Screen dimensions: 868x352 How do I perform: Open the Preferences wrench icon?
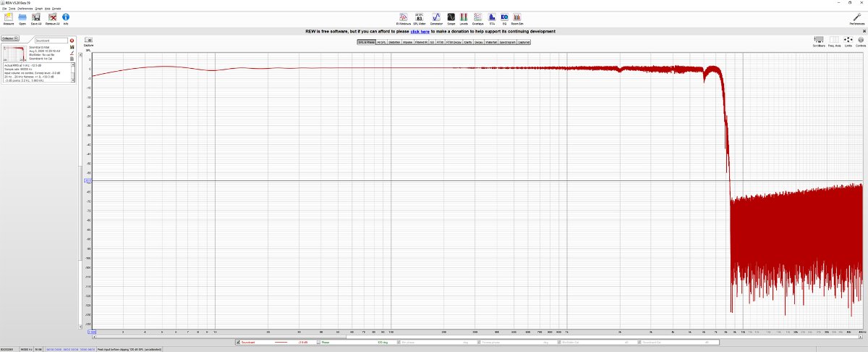pos(856,17)
